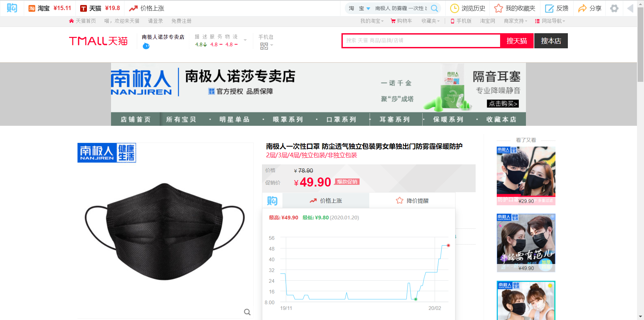Click the 南极人 brand logo in banner
Screen dimensions: 644x320
pyautogui.click(x=141, y=82)
